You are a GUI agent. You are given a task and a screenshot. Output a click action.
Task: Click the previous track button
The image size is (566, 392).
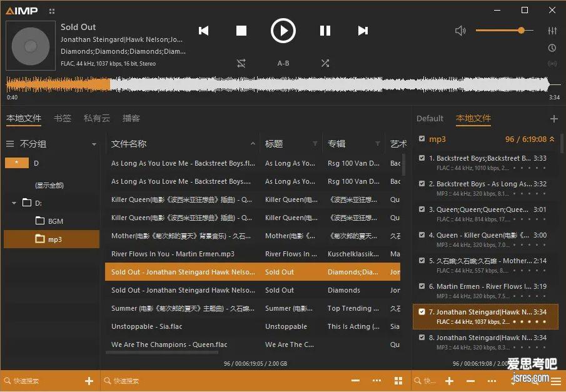pyautogui.click(x=204, y=31)
